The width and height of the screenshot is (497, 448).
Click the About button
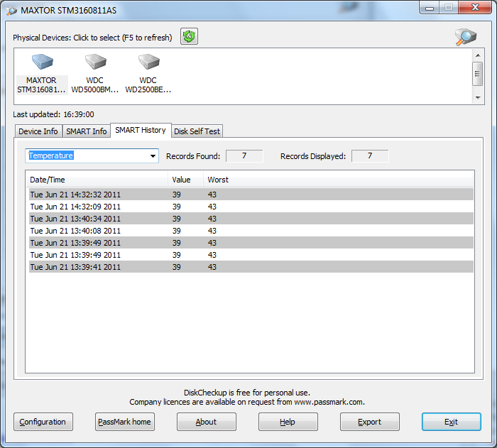206,422
